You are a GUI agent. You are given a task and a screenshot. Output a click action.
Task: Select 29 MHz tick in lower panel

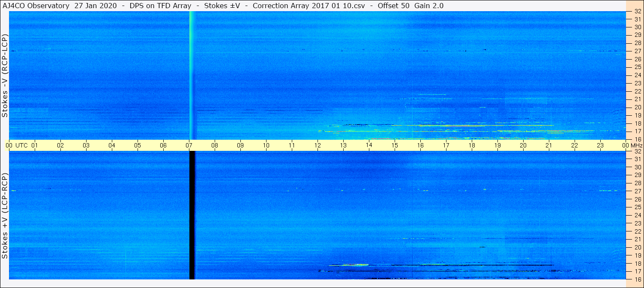(x=638, y=175)
